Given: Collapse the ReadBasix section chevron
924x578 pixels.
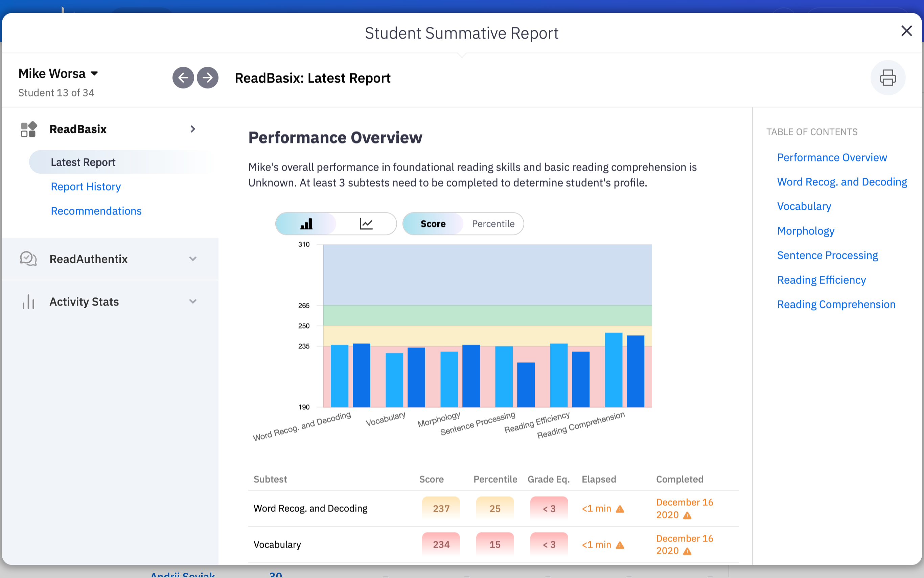Looking at the screenshot, I should [x=192, y=129].
